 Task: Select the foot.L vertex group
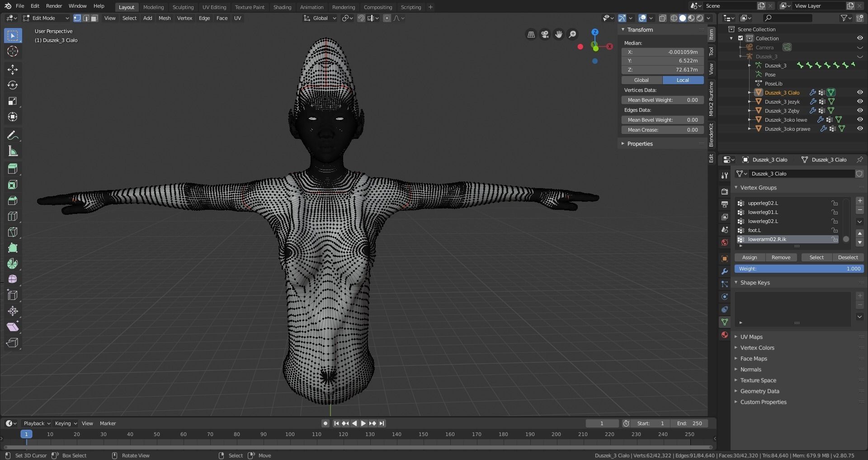point(788,230)
